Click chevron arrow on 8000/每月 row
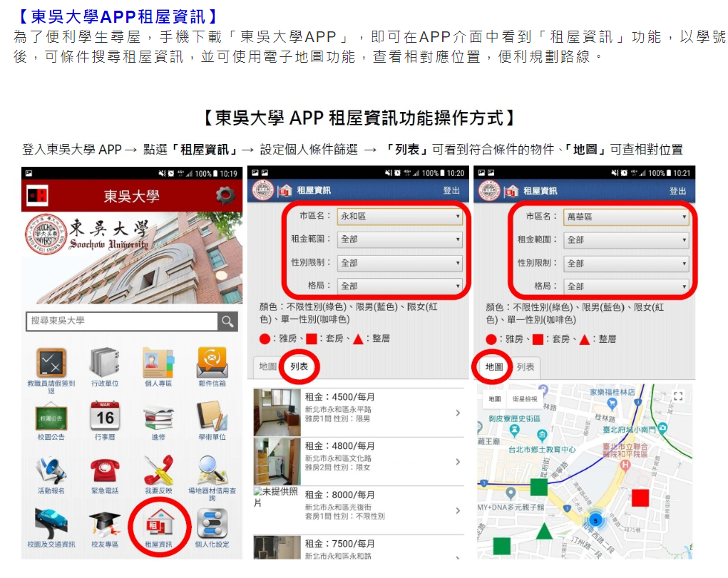Viewport: 728px width, 578px height. point(458,510)
